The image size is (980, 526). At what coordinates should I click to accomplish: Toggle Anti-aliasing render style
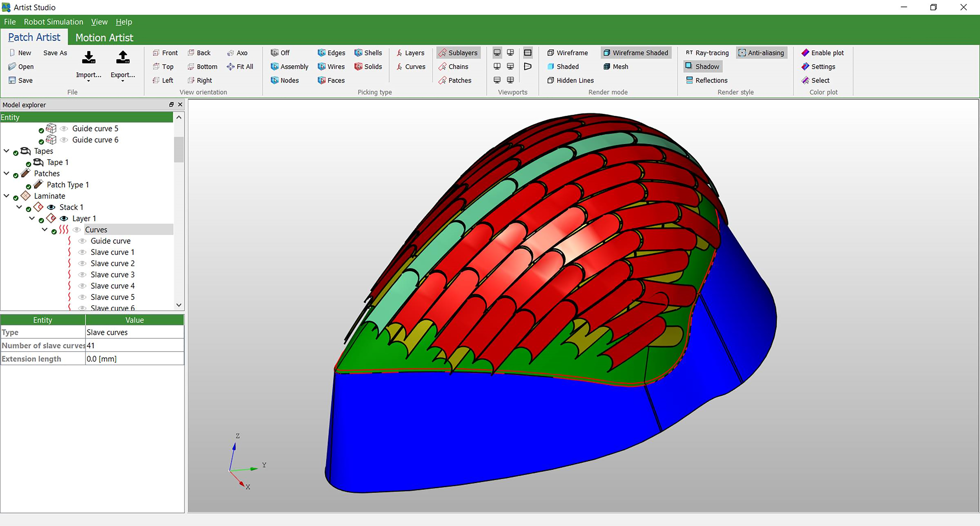click(761, 53)
